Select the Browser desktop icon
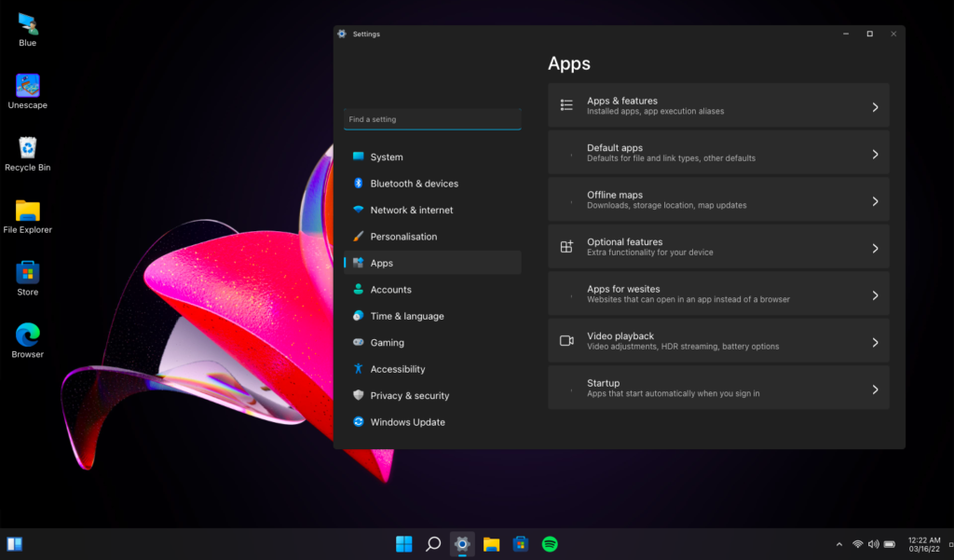954x560 pixels. pyautogui.click(x=27, y=341)
